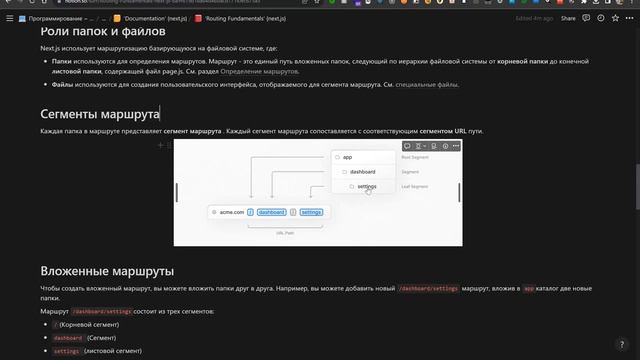640x360 pixels.
Task: Open page comments icon in top bar
Action: pos(586,18)
